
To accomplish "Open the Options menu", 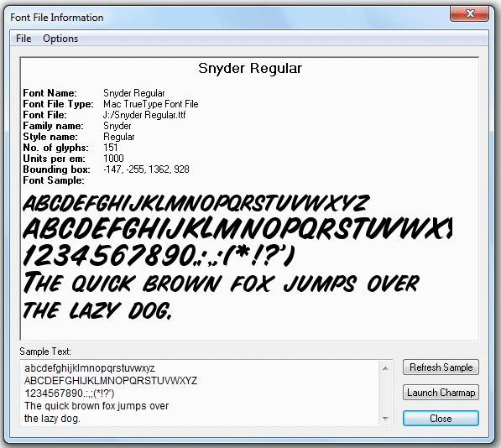I will [60, 39].
